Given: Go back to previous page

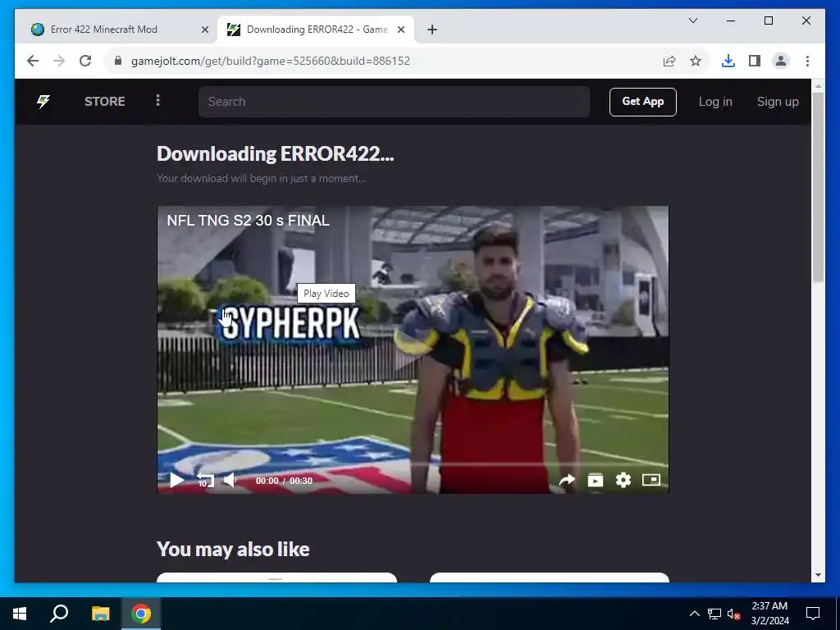Looking at the screenshot, I should click(x=33, y=61).
